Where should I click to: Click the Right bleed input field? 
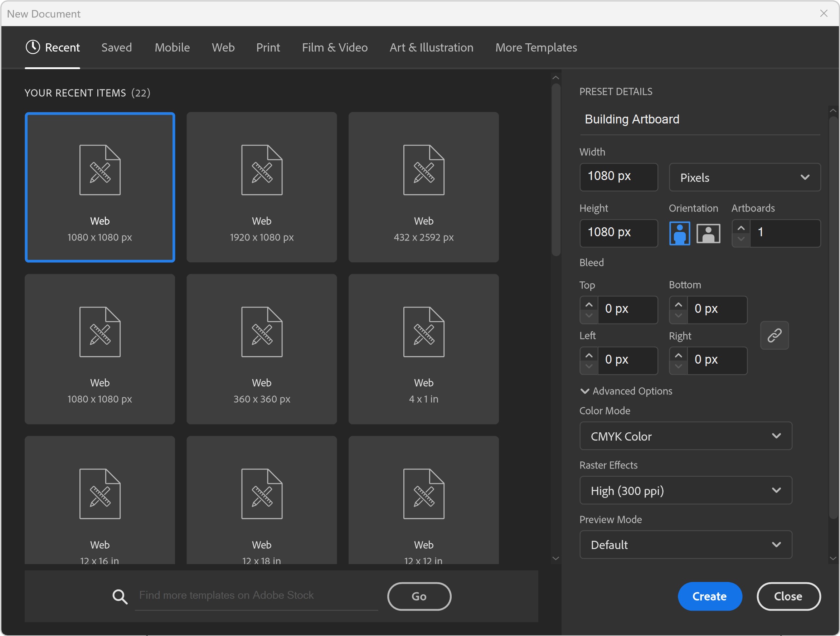[717, 361]
